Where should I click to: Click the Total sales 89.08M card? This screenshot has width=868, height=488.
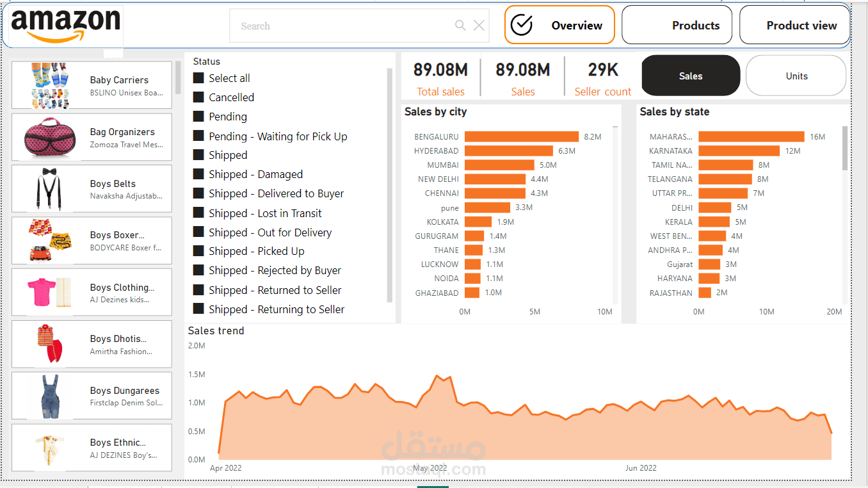click(x=440, y=79)
